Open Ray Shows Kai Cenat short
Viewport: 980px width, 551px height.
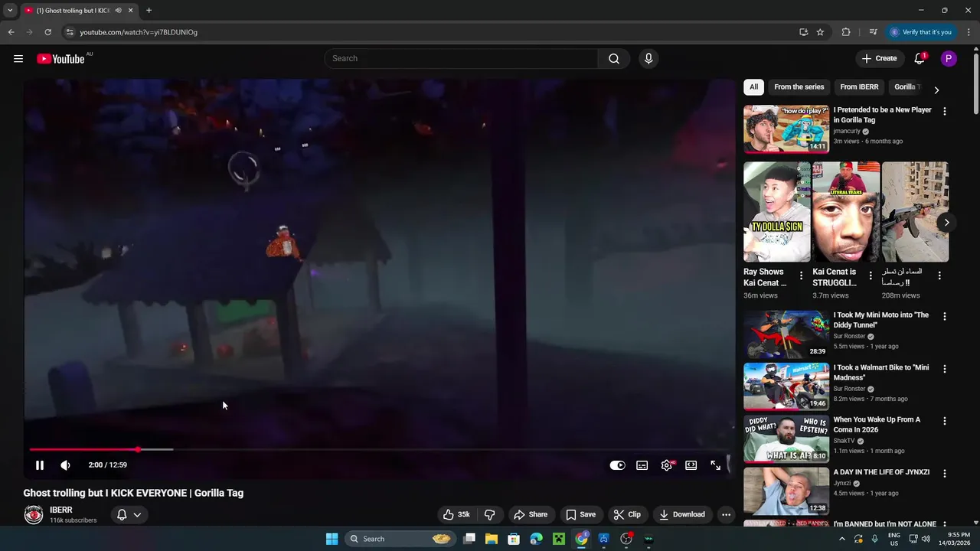(776, 212)
